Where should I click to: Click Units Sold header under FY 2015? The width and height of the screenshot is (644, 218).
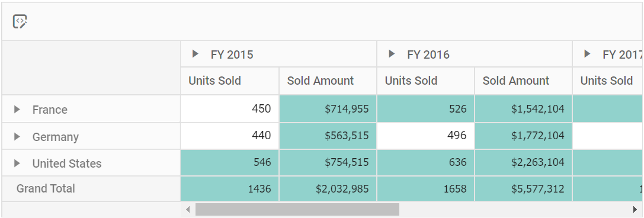(x=230, y=81)
